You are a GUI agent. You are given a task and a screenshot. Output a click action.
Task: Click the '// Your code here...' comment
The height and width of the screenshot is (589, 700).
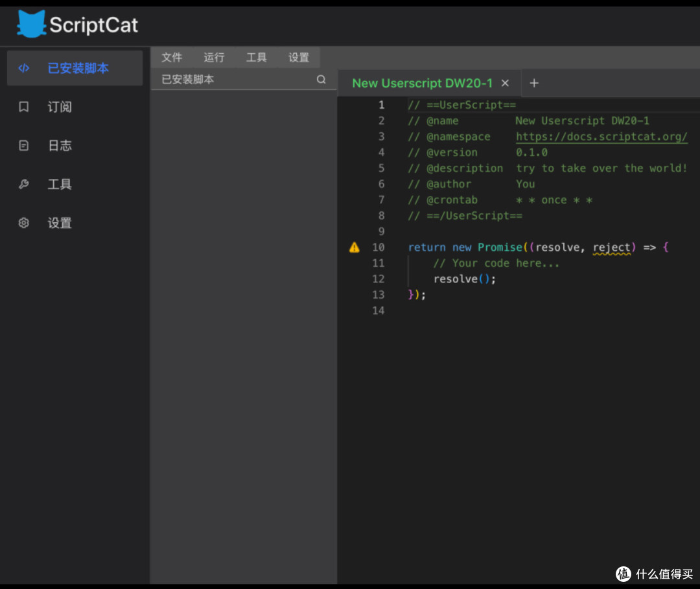[496, 263]
